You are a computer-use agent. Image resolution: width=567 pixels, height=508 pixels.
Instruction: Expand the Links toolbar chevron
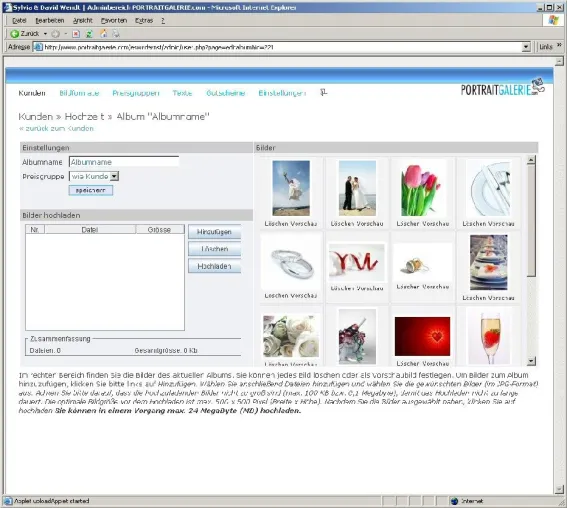point(559,46)
